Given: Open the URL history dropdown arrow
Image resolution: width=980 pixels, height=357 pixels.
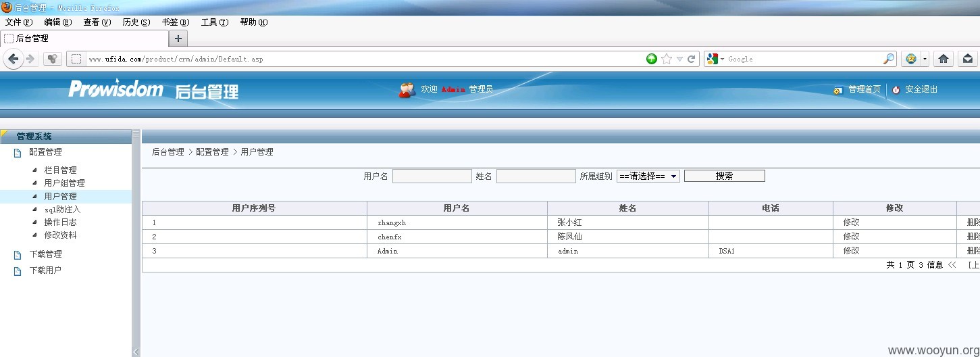Looking at the screenshot, I should pyautogui.click(x=679, y=59).
